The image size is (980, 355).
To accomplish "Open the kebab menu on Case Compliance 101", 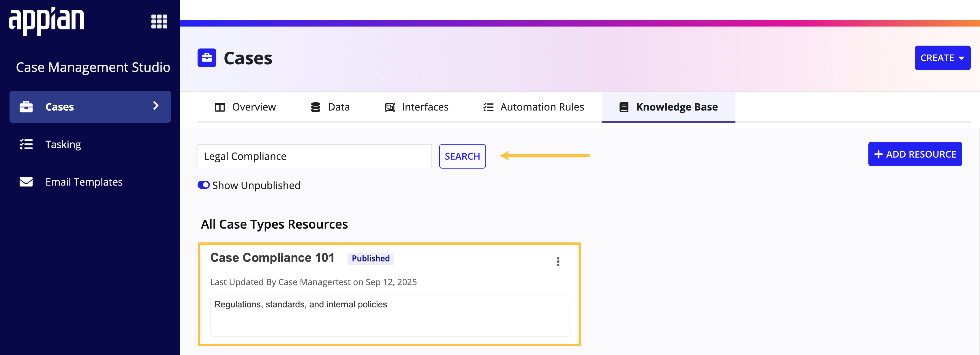I will 558,261.
